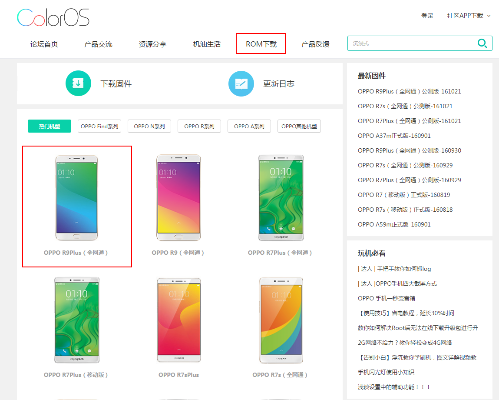Select the OPPO N系列 tab
Screen dimensions: 499x400
(x=149, y=126)
